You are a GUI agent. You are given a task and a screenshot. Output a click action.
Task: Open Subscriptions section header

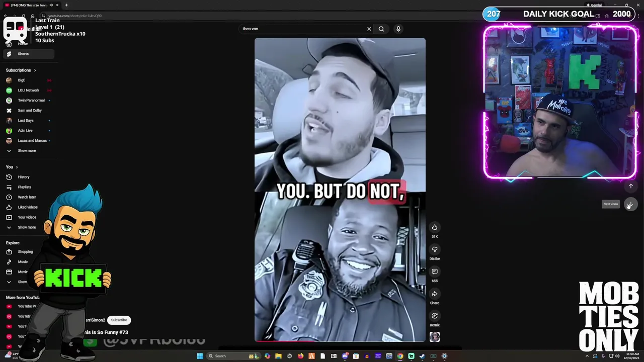(x=21, y=70)
